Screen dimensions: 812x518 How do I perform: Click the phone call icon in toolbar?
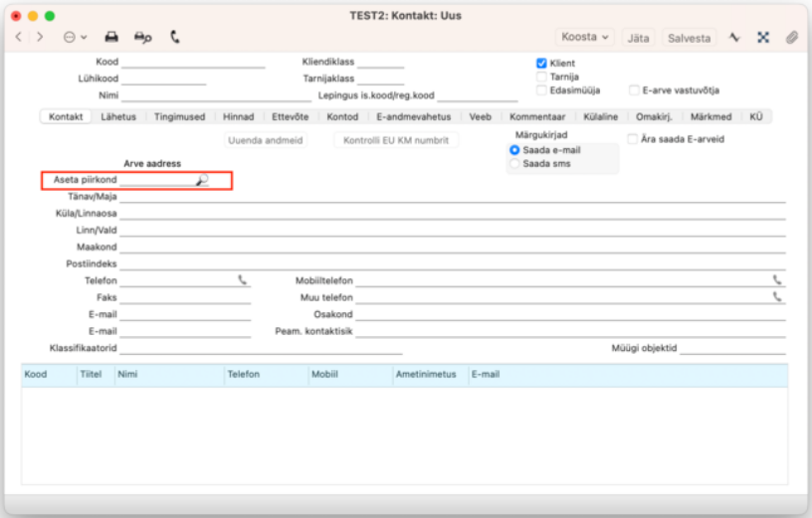coord(175,37)
